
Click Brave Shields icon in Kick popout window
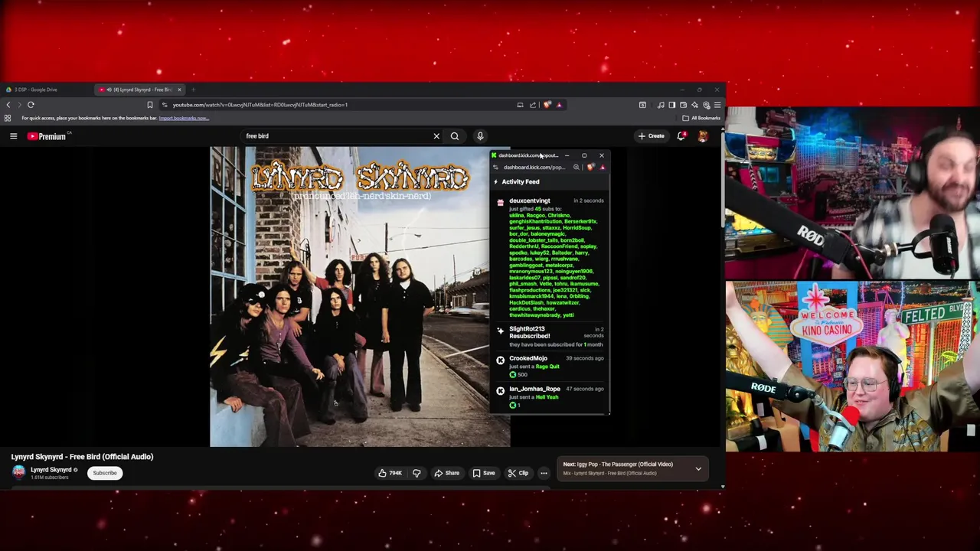(590, 168)
